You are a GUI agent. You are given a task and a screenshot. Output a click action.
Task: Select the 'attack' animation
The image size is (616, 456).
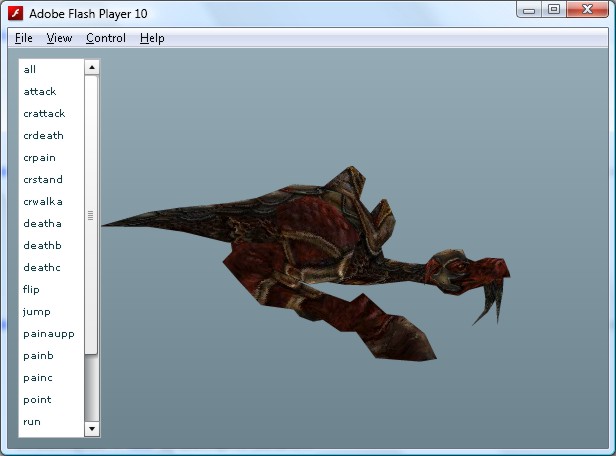coord(51,92)
